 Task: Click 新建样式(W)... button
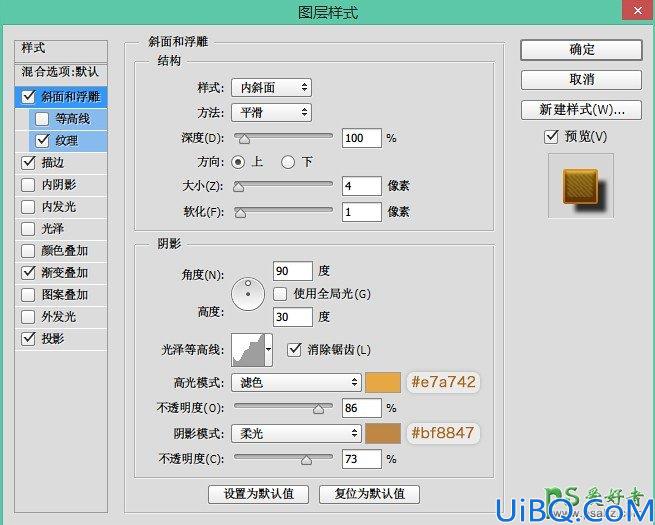[x=581, y=110]
